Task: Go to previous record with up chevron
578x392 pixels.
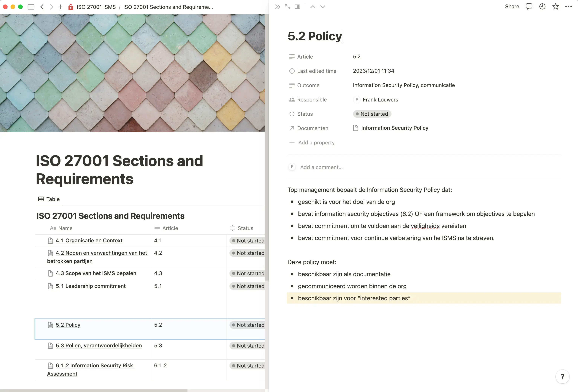Action: click(x=313, y=7)
